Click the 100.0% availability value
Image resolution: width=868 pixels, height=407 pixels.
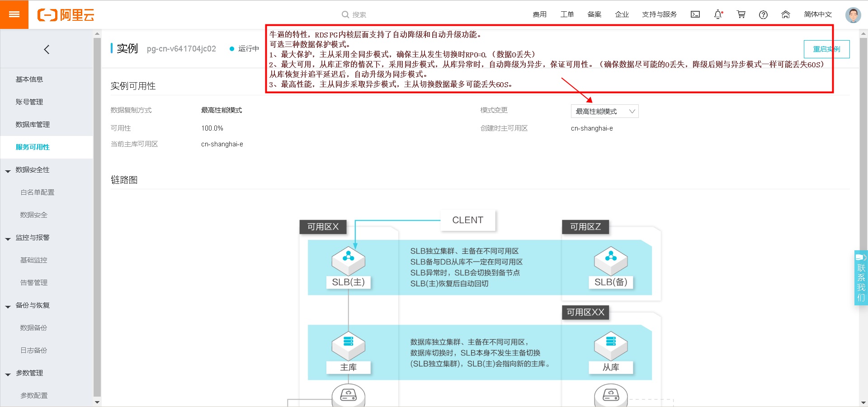pos(212,128)
